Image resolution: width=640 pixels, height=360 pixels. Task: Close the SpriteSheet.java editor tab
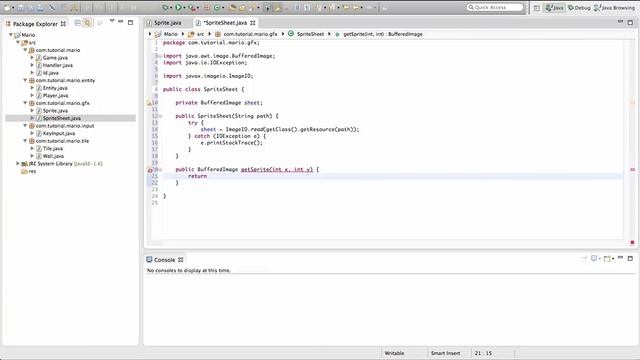(x=253, y=23)
